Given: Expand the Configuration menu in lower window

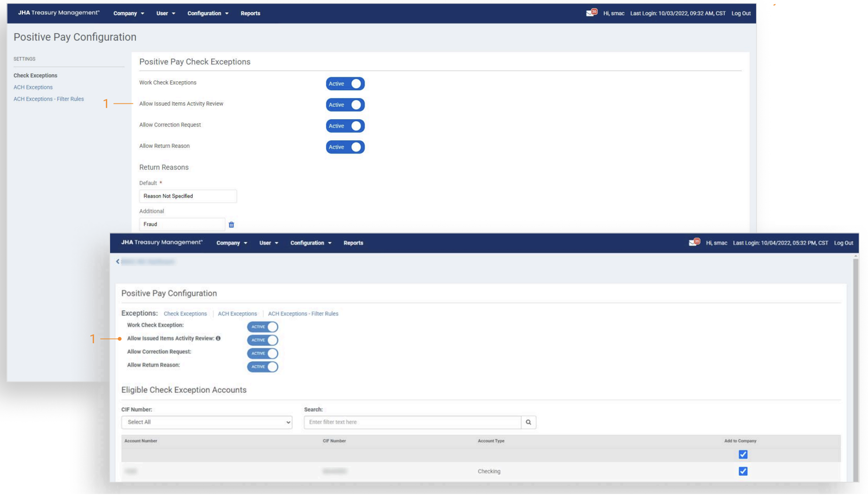Looking at the screenshot, I should coord(311,243).
